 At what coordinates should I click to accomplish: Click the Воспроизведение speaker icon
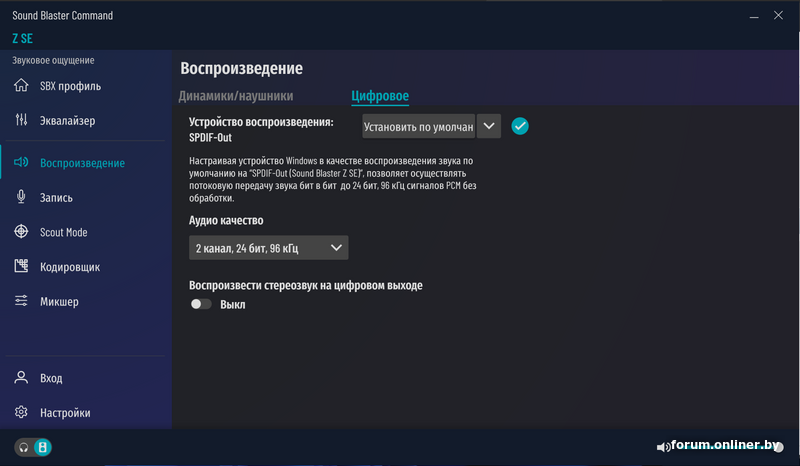21,162
